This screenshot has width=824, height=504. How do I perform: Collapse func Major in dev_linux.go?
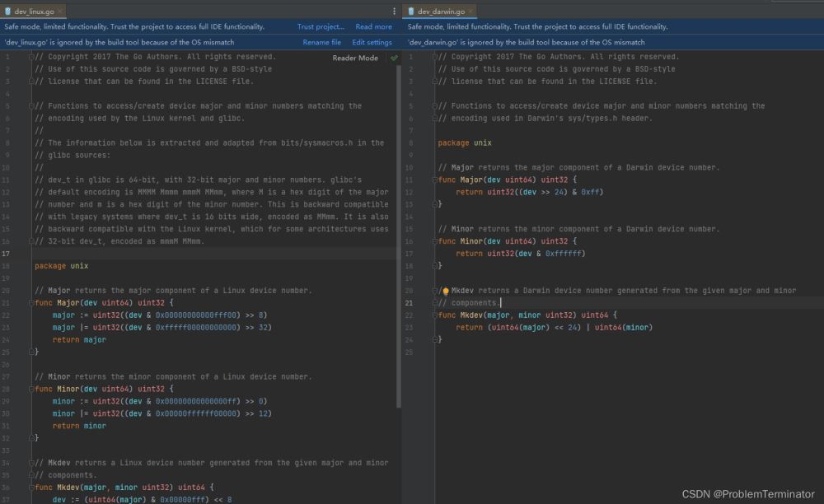point(31,303)
